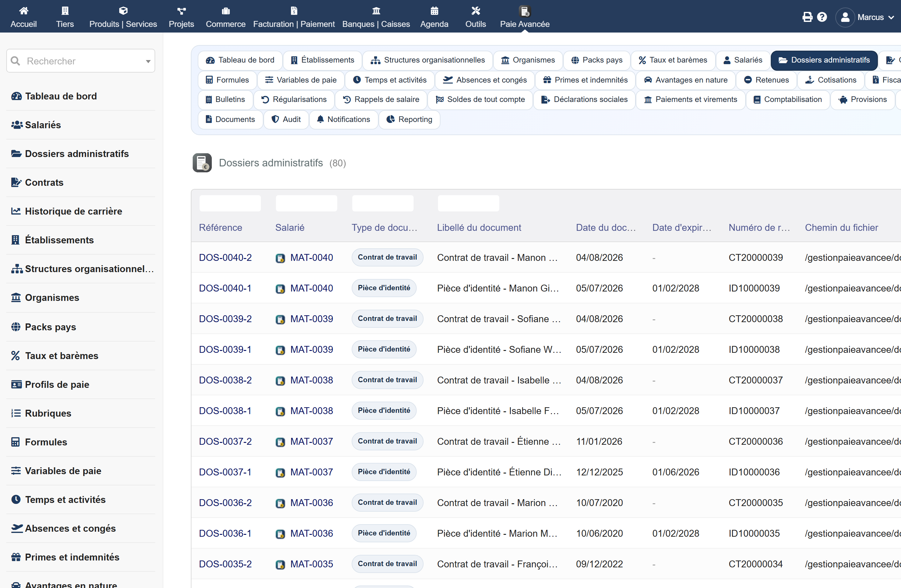Click the Contrat de travail badge for DOS-0037-2
Image resolution: width=901 pixels, height=588 pixels.
(x=387, y=441)
